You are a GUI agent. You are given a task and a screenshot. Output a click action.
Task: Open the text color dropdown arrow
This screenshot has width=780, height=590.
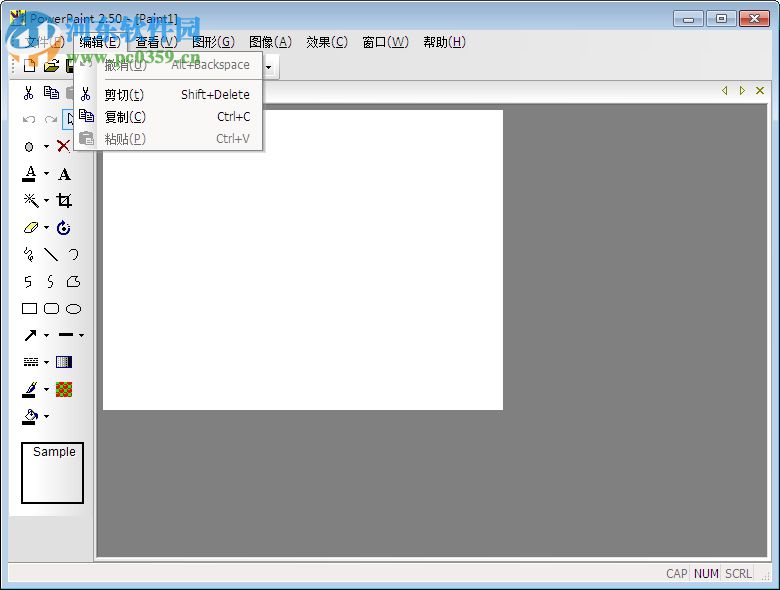coord(46,174)
